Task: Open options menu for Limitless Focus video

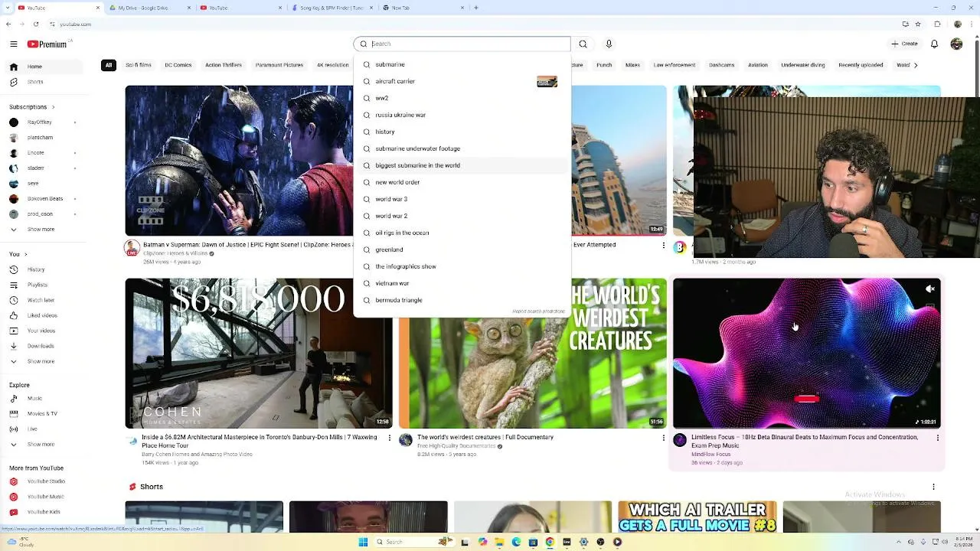Action: [x=938, y=438]
